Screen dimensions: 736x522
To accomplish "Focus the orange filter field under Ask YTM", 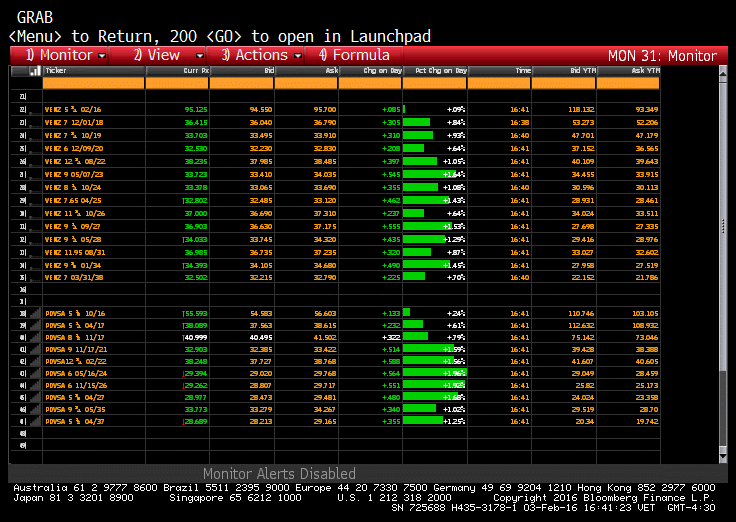I will [628, 83].
